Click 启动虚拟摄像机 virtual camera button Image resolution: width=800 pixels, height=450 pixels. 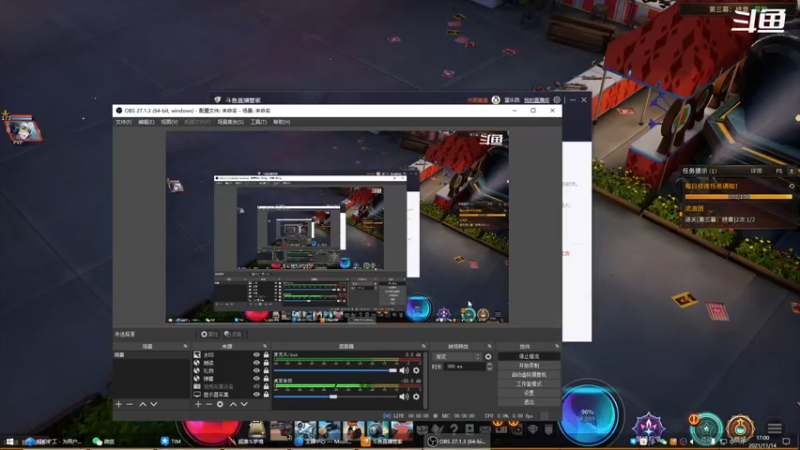point(529,374)
